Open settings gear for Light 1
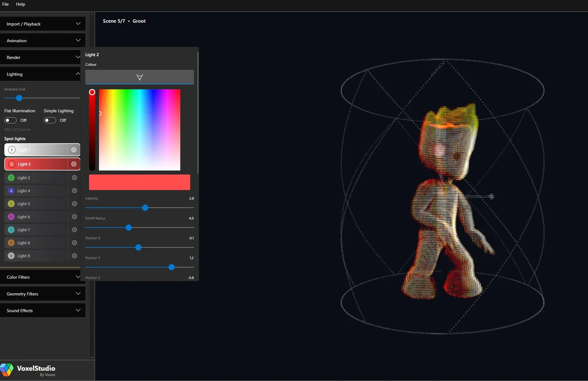The height and width of the screenshot is (381, 588). pos(74,150)
